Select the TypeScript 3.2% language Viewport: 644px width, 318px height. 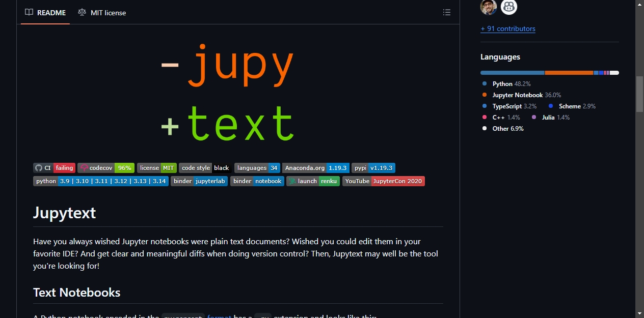point(509,106)
